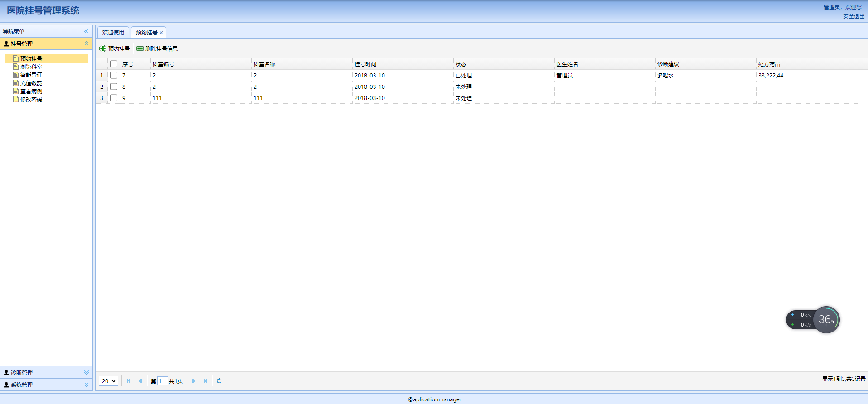Click the 医生姓名 column header
This screenshot has height=404, width=868.
[x=605, y=64]
